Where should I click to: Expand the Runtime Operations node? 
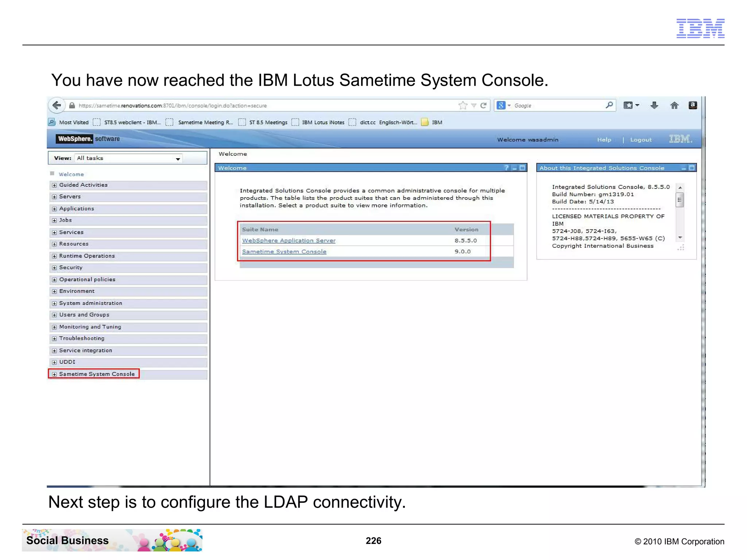(x=54, y=256)
